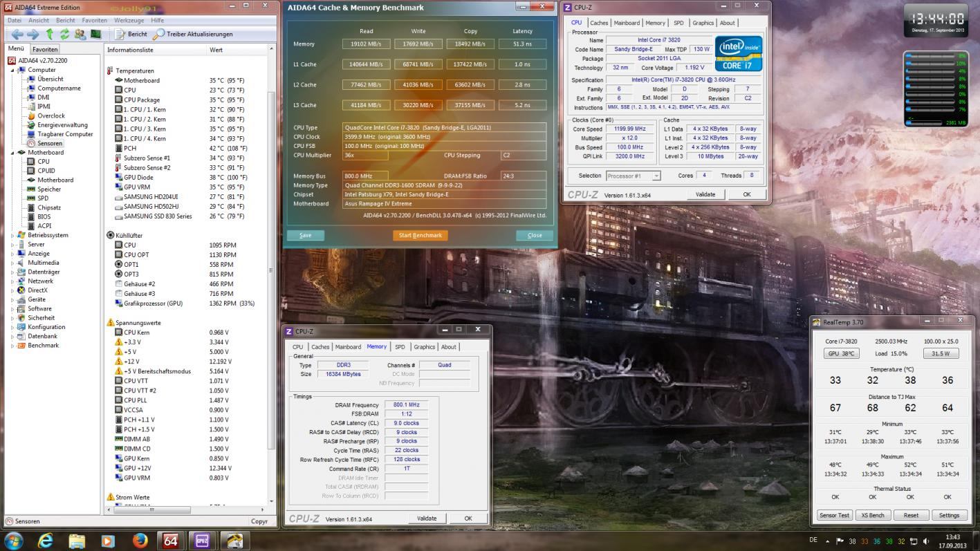Go back with AIDA64 back arrow
Image resolution: width=980 pixels, height=551 pixels.
click(x=17, y=34)
